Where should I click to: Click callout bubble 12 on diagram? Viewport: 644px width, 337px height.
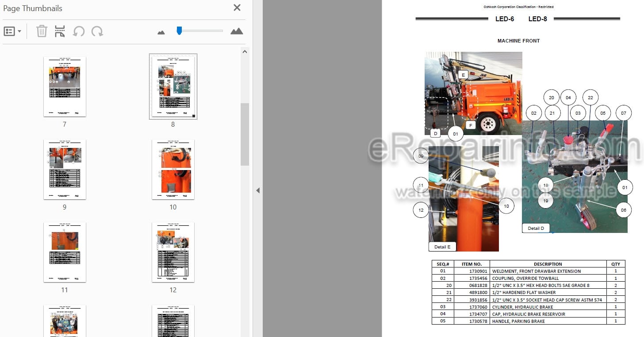click(x=421, y=210)
